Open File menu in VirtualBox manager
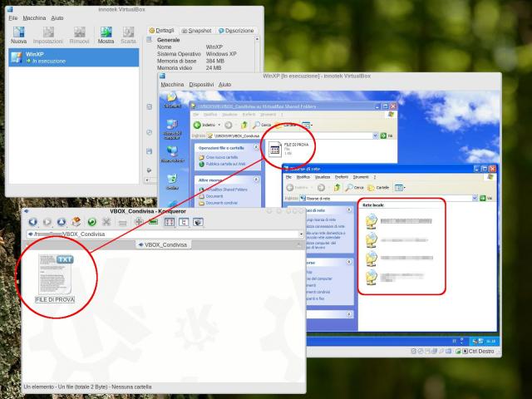This screenshot has height=399, width=532. [13, 18]
